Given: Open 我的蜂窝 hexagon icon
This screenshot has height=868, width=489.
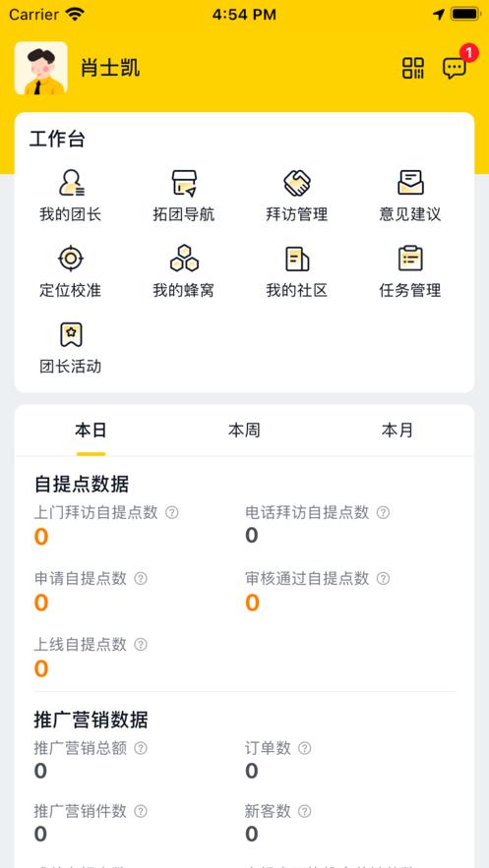Looking at the screenshot, I should click(184, 272).
